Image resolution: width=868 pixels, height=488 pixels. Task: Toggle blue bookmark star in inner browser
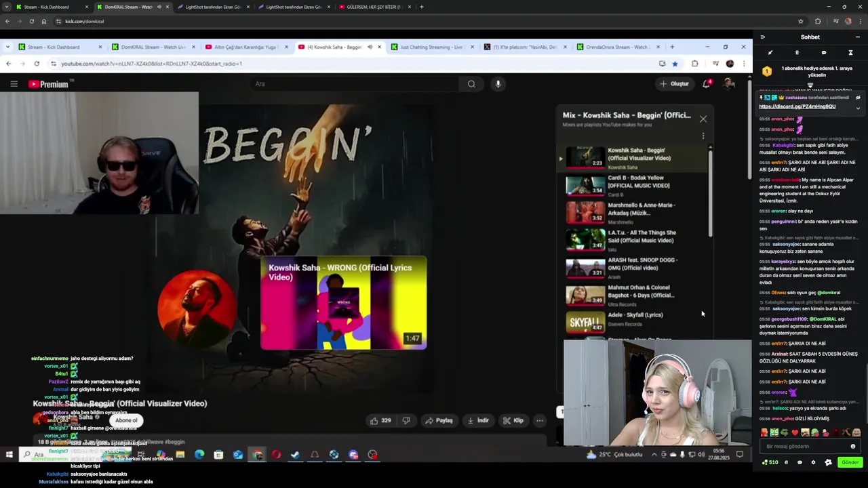tap(675, 64)
